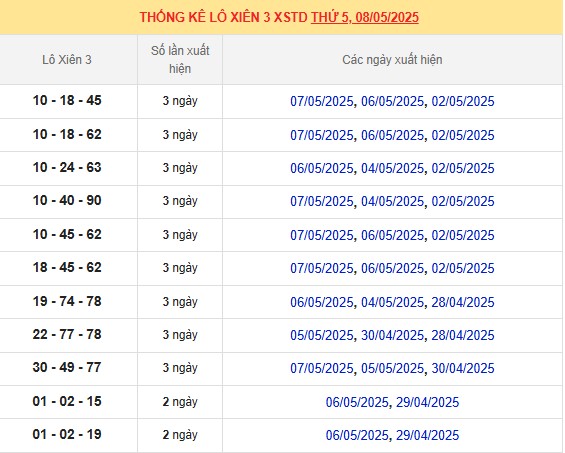Open 06/05/2025 in the 10 - 18 - 62 row
Viewport: 565px width, 453px height.
click(392, 135)
